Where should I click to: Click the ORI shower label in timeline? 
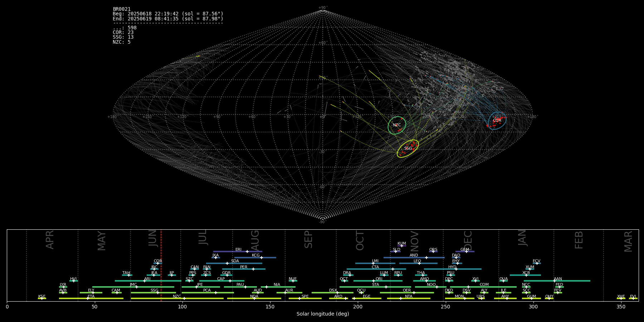379,279
